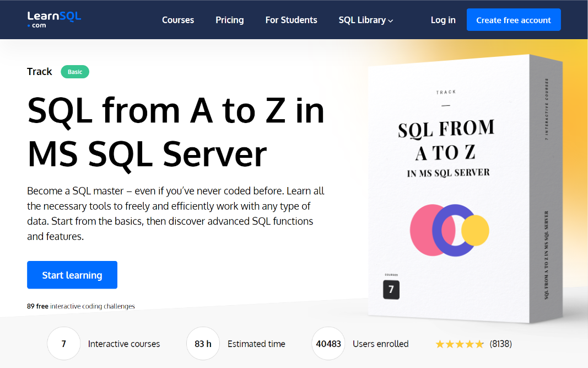Click the '89 free interactive coding challenges' text

point(80,306)
